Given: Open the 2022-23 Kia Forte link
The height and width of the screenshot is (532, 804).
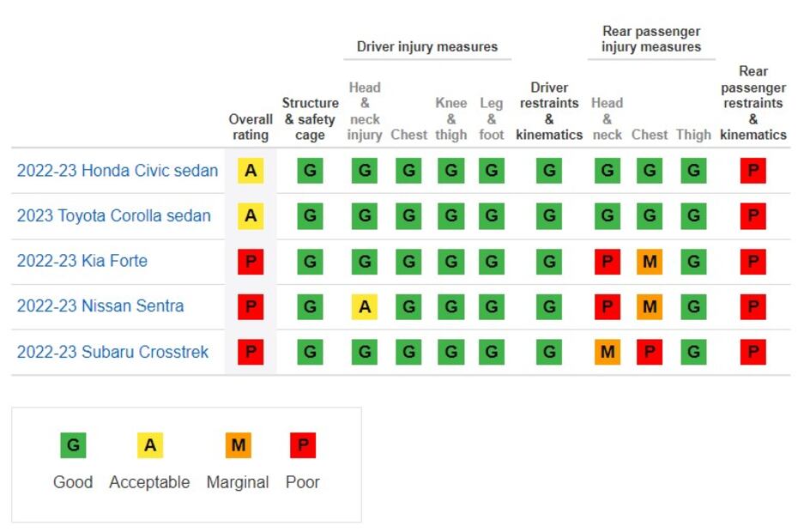Looking at the screenshot, I should click(82, 261).
